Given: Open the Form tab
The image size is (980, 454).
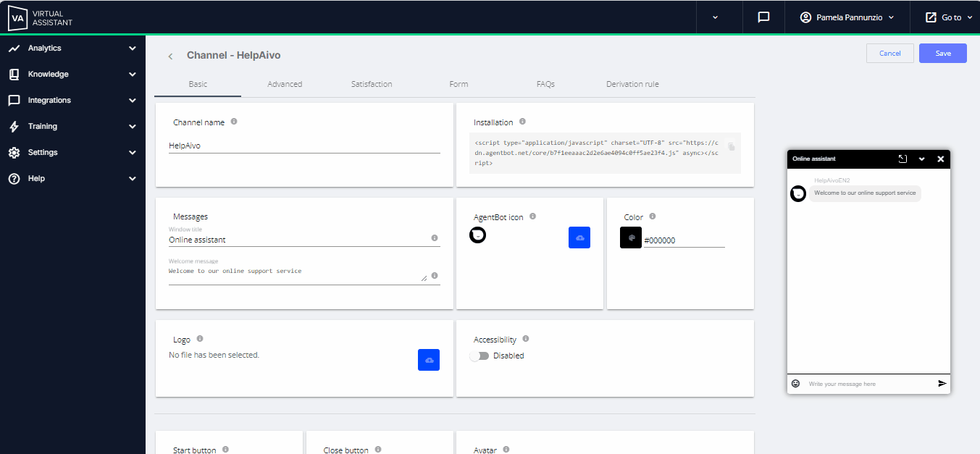Looking at the screenshot, I should (x=458, y=84).
